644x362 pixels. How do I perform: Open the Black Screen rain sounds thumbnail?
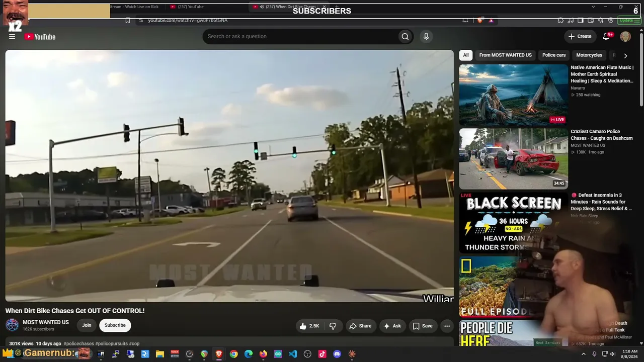click(x=513, y=222)
